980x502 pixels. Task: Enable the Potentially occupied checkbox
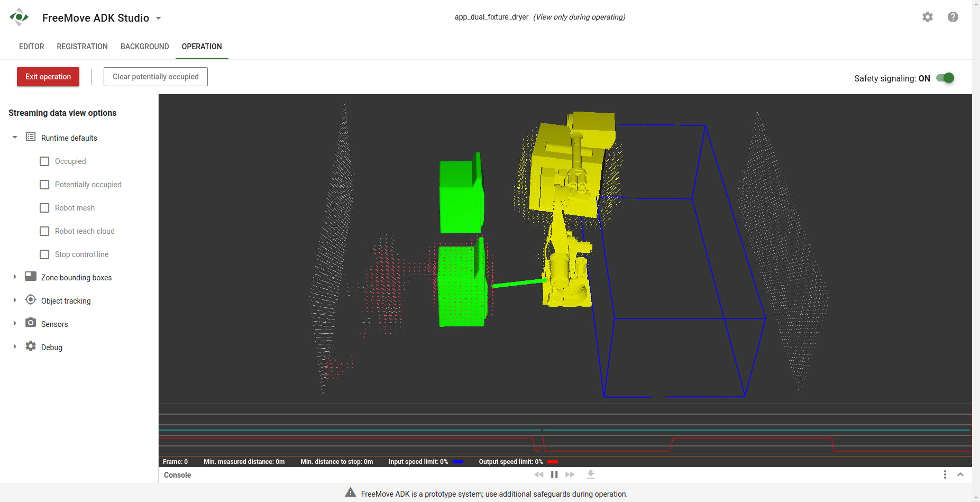[x=44, y=185]
